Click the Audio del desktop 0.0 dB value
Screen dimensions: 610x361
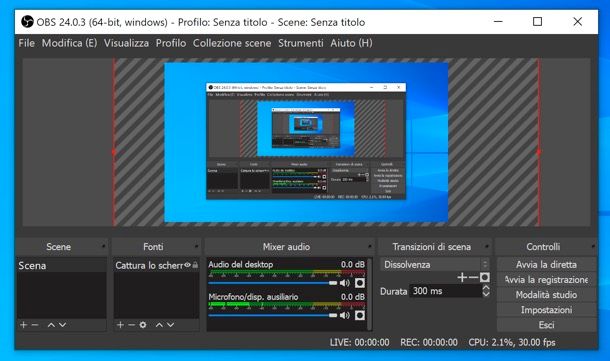pyautogui.click(x=353, y=265)
